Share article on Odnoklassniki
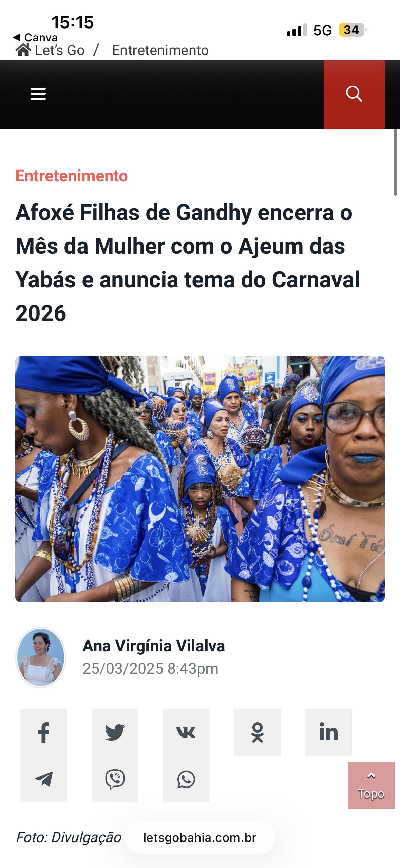 [x=258, y=732]
